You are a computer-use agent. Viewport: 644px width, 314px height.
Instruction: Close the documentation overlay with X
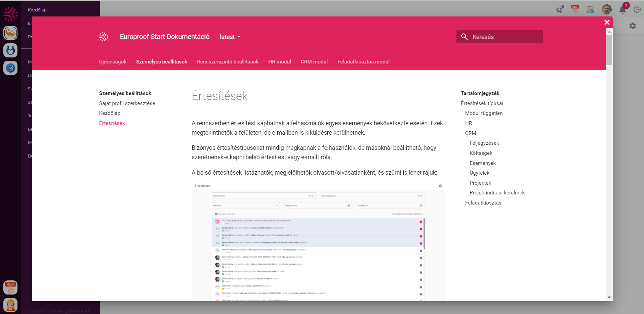(x=607, y=22)
